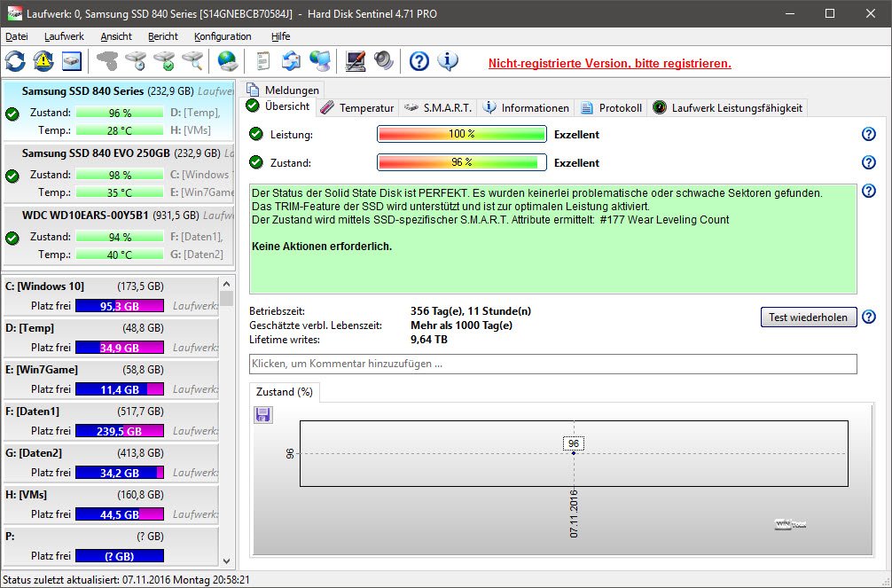
Task: Click the Nicht-registrierte Version registration link
Action: point(609,63)
